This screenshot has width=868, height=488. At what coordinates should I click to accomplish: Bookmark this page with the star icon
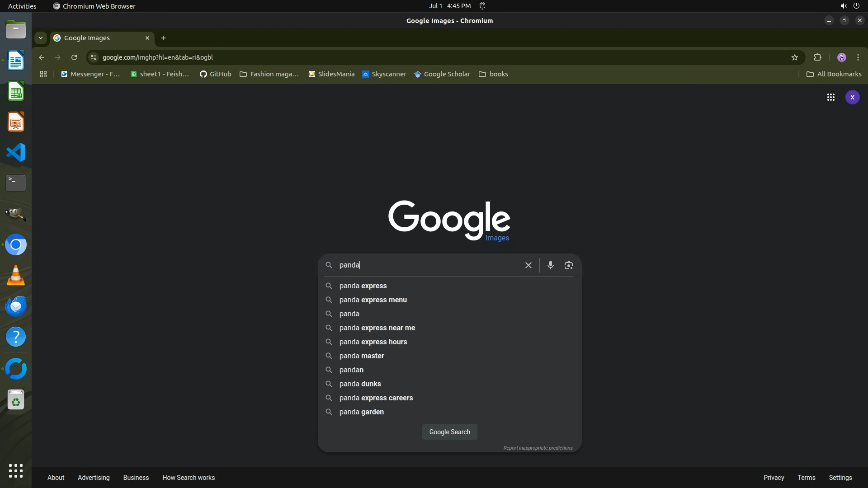tap(794, 57)
